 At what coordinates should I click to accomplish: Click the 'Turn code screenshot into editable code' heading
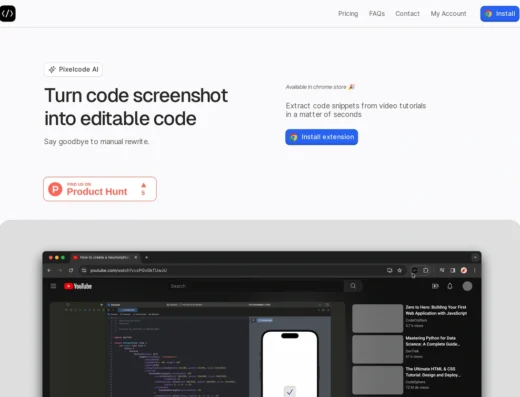136,107
